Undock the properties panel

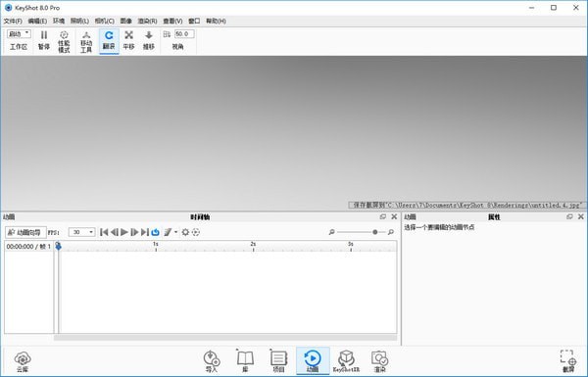pyautogui.click(x=569, y=216)
